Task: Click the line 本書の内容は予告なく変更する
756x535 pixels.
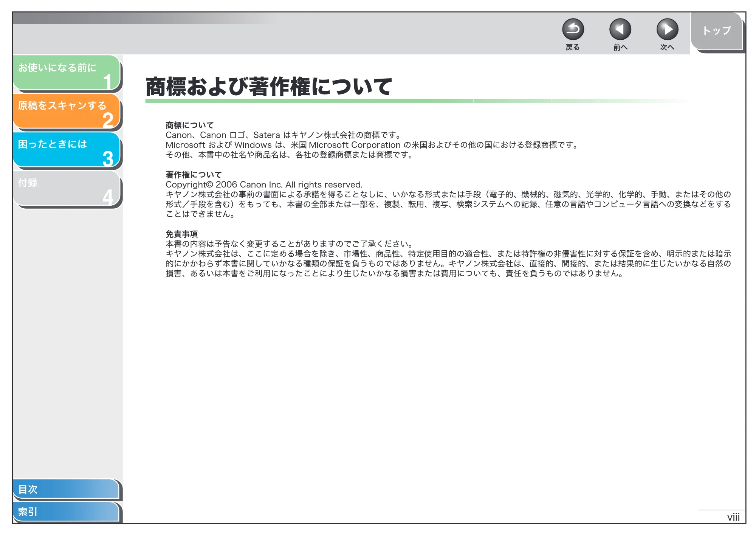Action: (290, 244)
